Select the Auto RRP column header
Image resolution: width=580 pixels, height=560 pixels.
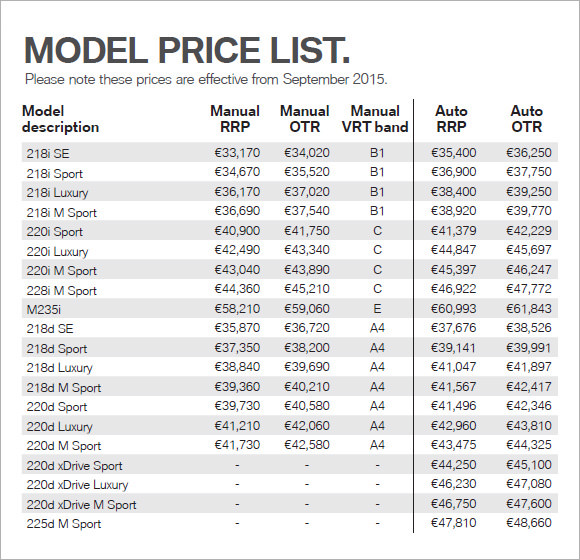451,119
